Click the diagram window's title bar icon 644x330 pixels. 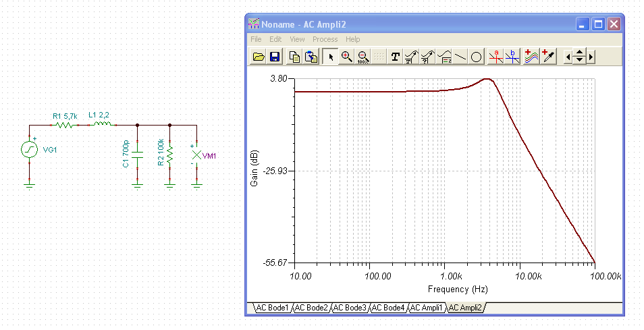tap(254, 24)
